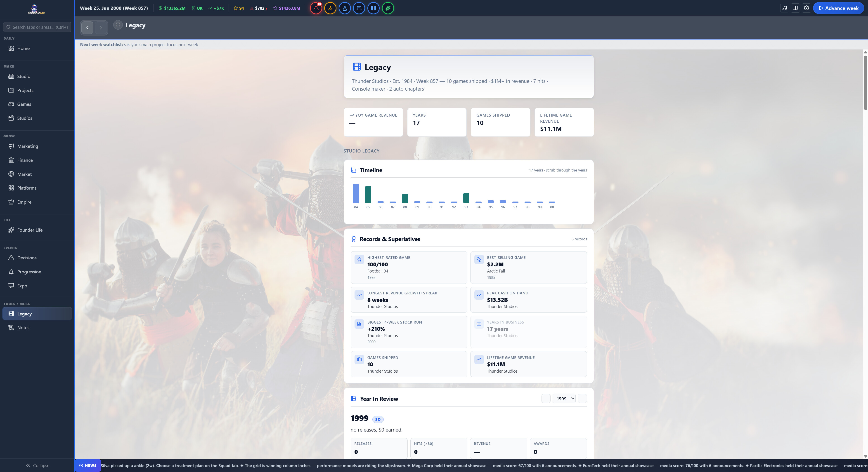Screen dimensions: 868x472
Task: Open the Home tab in sidebar
Action: coord(37,48)
